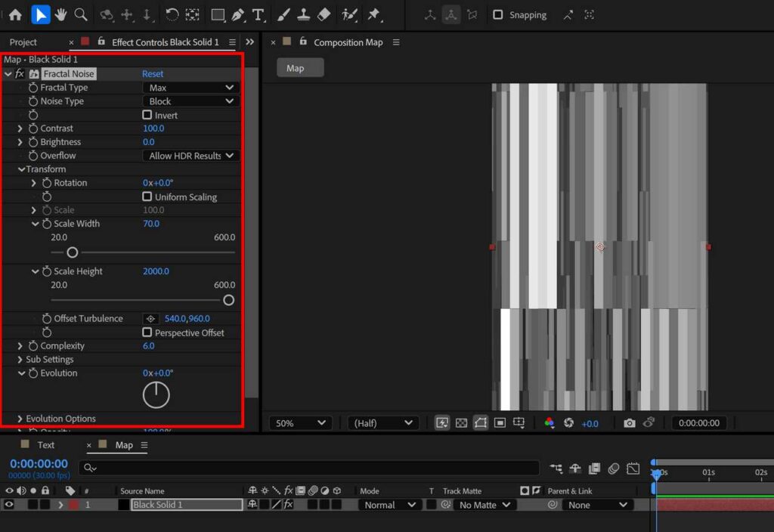Click the Home icon in toolbar
The image size is (774, 532).
pyautogui.click(x=15, y=15)
